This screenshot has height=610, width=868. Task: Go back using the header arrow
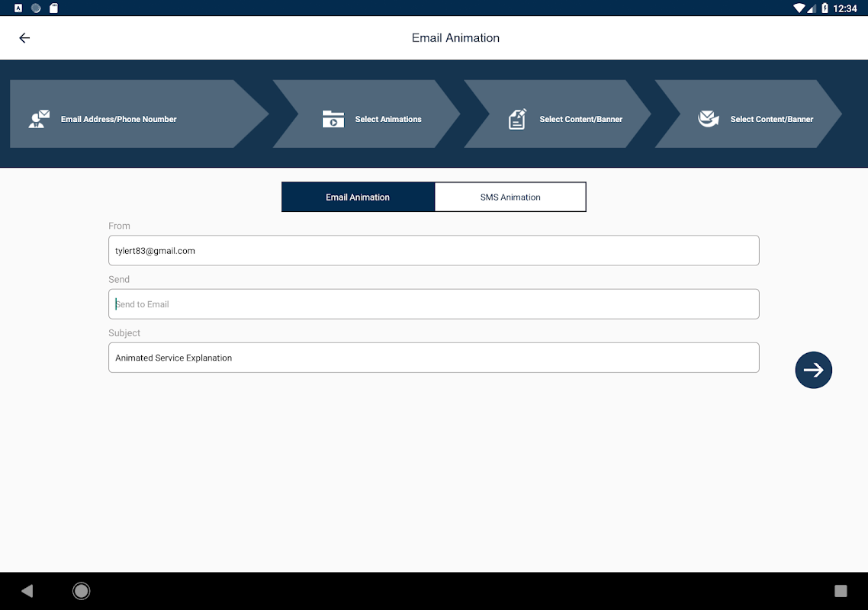pyautogui.click(x=24, y=37)
